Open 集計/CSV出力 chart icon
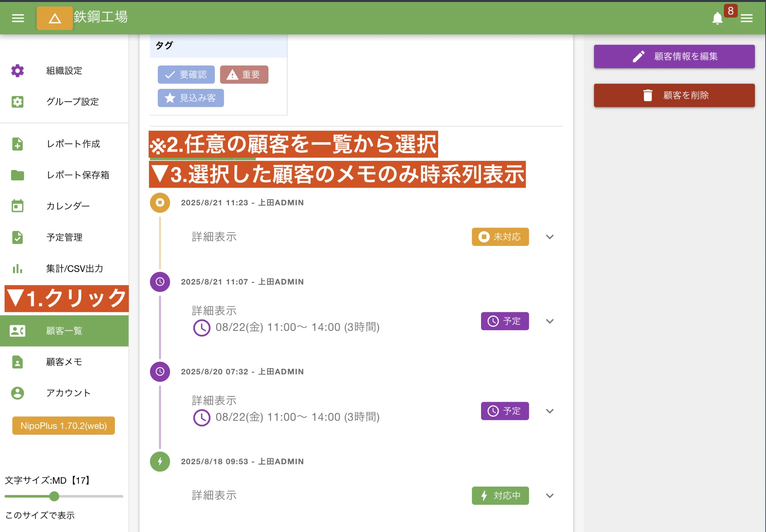Image resolution: width=766 pixels, height=532 pixels. tap(17, 268)
